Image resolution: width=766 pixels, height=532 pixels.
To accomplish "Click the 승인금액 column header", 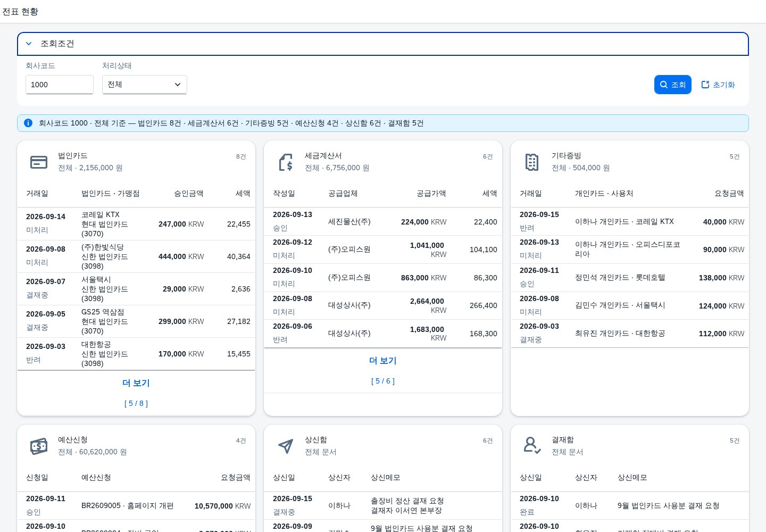I will click(189, 194).
